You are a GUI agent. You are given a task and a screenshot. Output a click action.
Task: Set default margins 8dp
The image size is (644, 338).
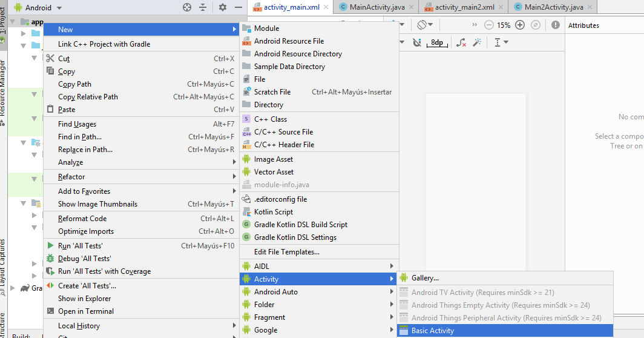click(437, 42)
